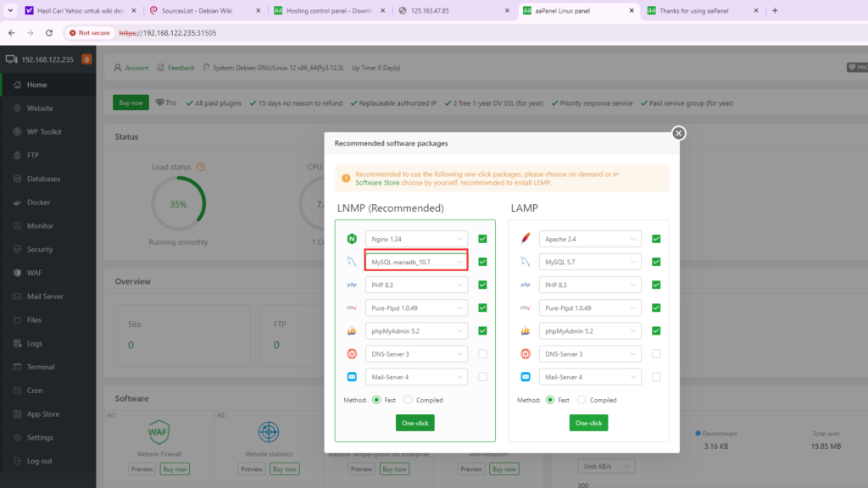868x488 pixels.
Task: Open Terminal from the sidebar
Action: coord(41,367)
